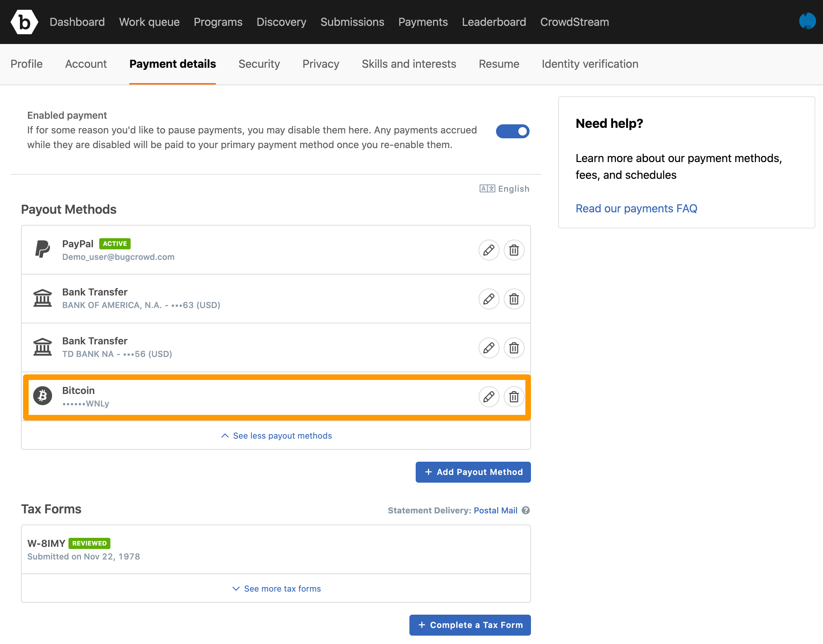The width and height of the screenshot is (823, 644).
Task: Click the delete trash icon for PayPal
Action: pos(513,250)
